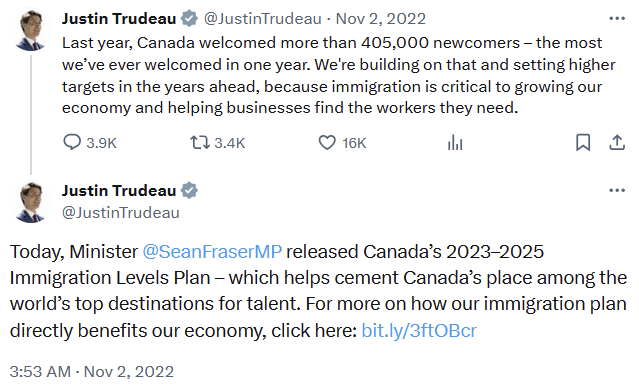Retweet using the 3.4K retweet icon

200,143
